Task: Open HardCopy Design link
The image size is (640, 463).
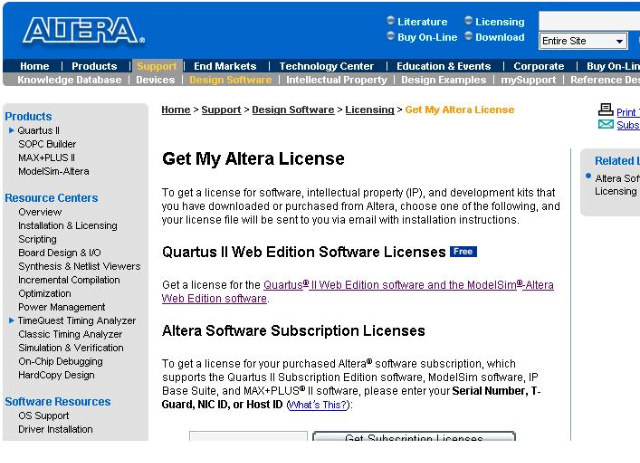Action: [56, 375]
